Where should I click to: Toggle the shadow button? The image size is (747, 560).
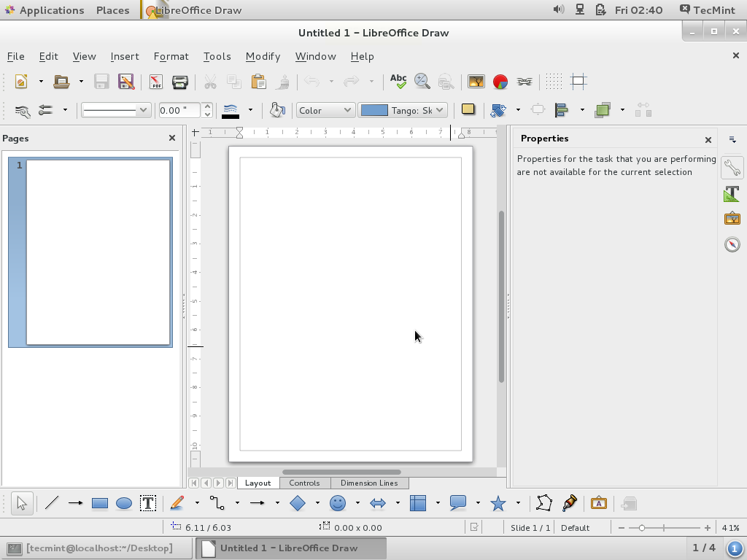468,110
